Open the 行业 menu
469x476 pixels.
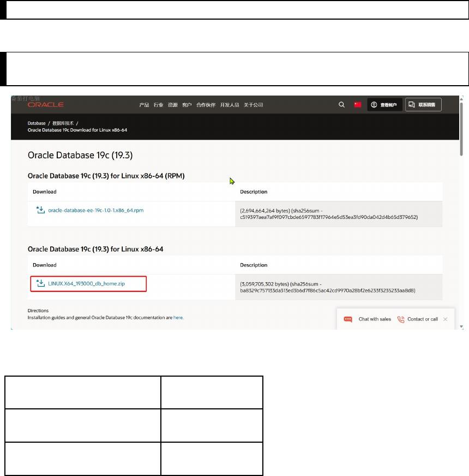[x=158, y=105]
